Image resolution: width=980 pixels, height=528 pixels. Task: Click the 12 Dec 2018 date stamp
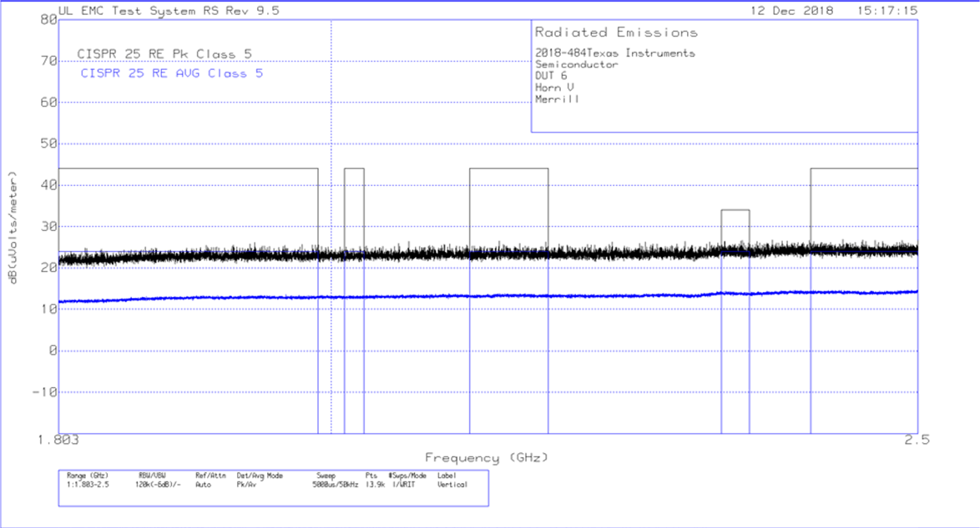pos(791,11)
